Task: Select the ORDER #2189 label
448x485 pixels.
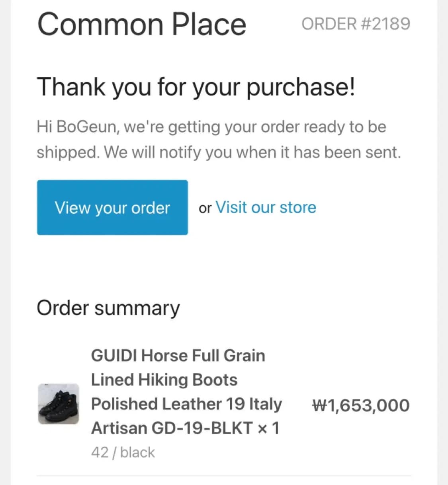Action: pyautogui.click(x=356, y=24)
